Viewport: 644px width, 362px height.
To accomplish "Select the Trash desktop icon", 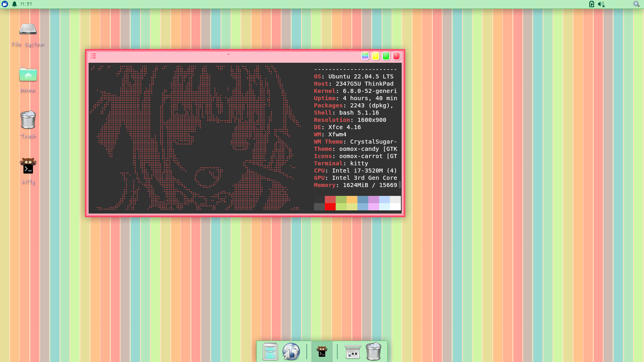I will (x=28, y=125).
